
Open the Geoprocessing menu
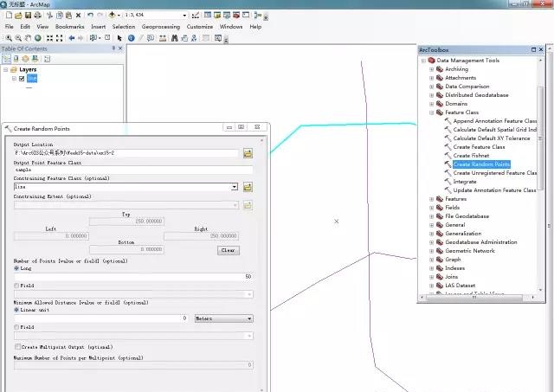point(161,27)
